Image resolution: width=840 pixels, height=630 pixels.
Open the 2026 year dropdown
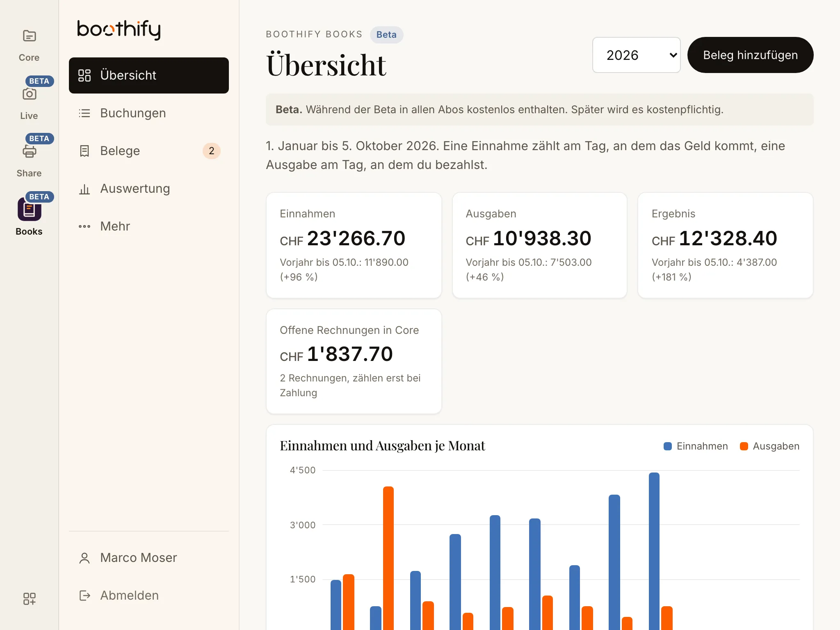(x=636, y=55)
